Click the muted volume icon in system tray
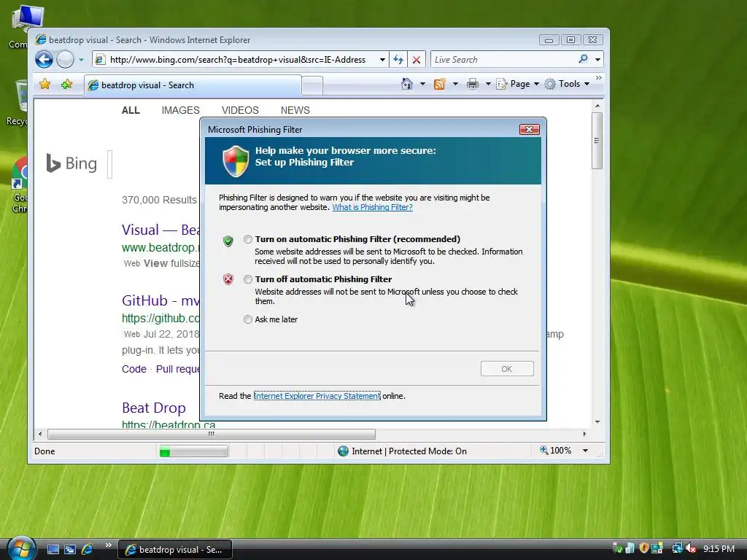747x560 pixels. pyautogui.click(x=691, y=548)
